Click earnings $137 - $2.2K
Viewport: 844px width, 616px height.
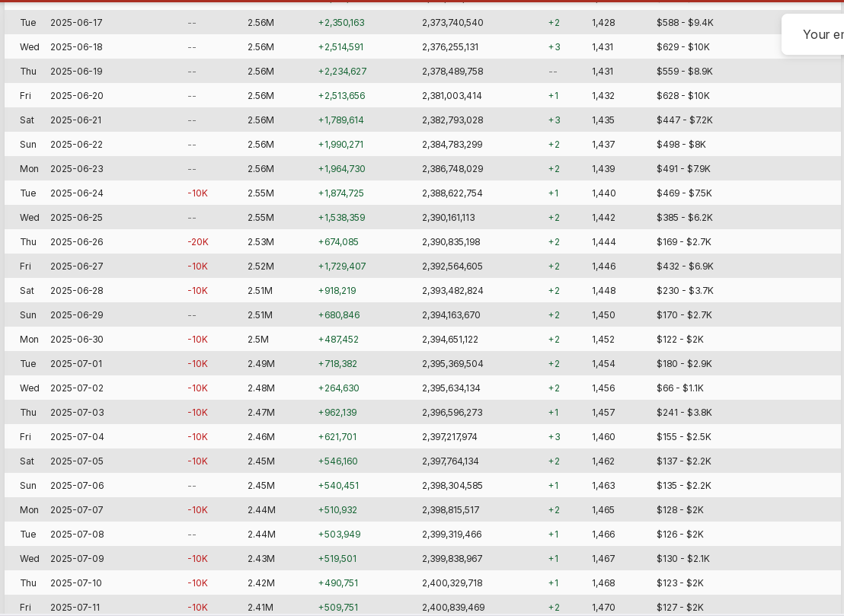point(684,461)
